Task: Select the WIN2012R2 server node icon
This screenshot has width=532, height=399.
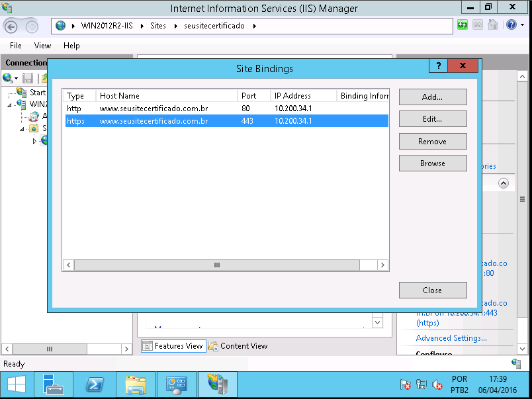Action: pyautogui.click(x=21, y=104)
